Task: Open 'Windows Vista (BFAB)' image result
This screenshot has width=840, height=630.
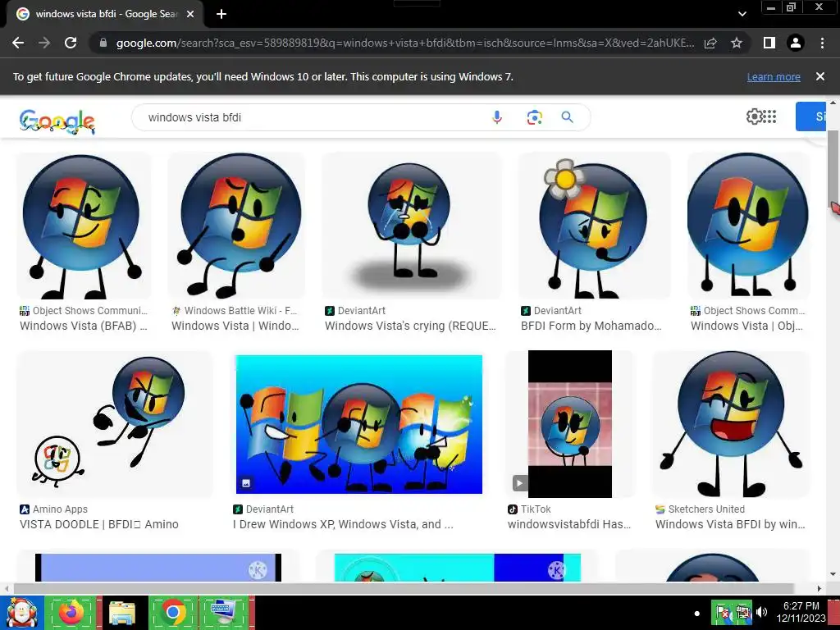Action: [x=84, y=226]
